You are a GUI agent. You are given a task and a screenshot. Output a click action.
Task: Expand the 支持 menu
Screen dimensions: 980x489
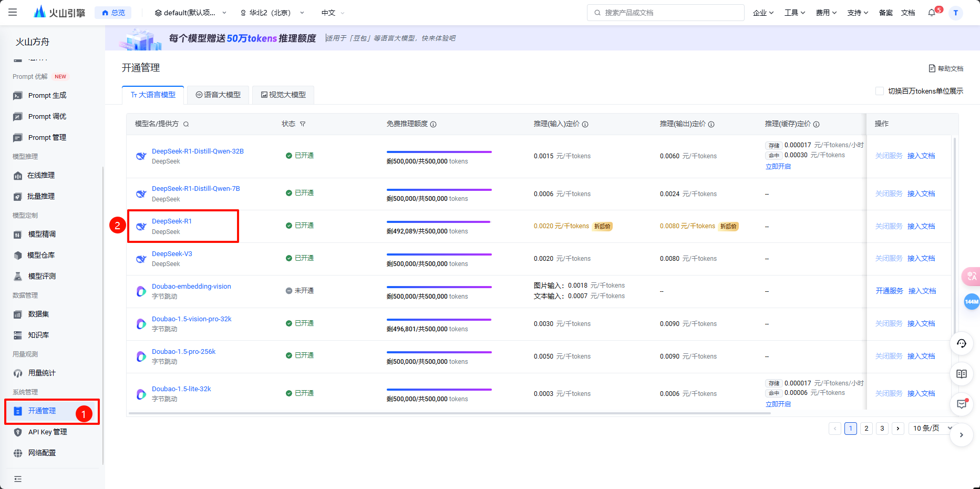(858, 13)
